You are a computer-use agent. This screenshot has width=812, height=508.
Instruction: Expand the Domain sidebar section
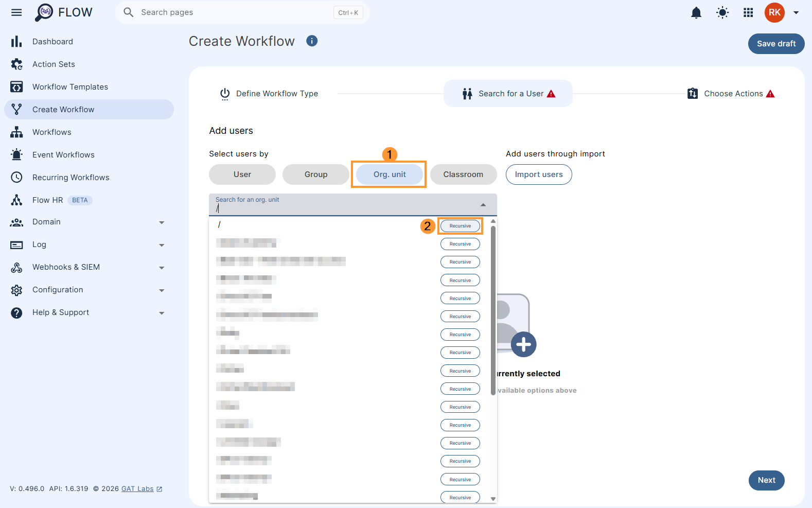[x=162, y=222]
